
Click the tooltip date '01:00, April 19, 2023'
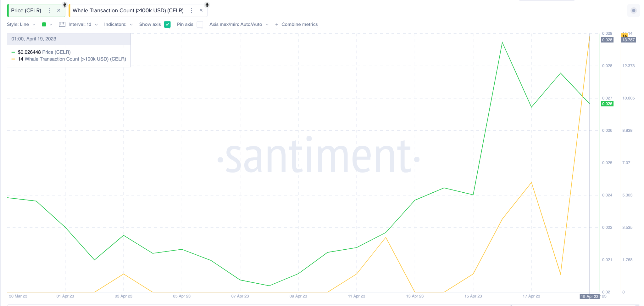(34, 39)
